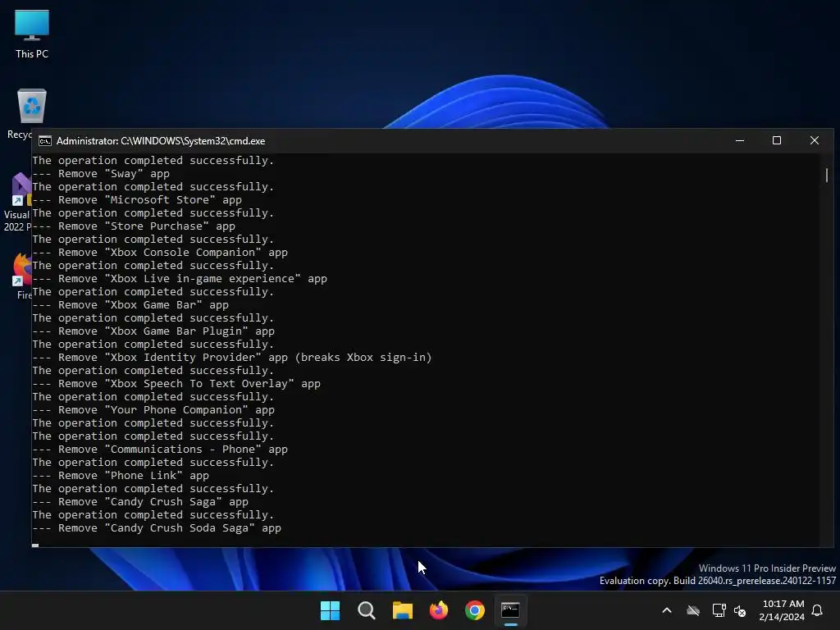Click the line Remove "Microsoft Store" app
This screenshot has height=630, width=840.
pos(137,200)
